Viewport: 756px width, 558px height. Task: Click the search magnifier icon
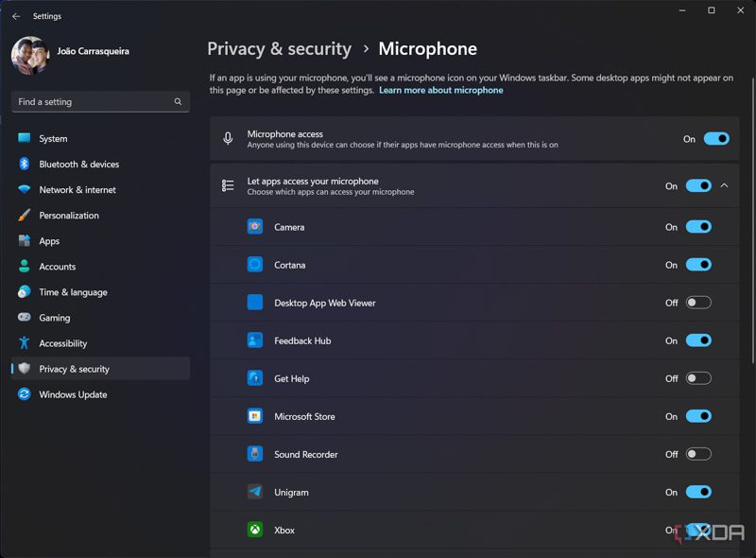178,102
